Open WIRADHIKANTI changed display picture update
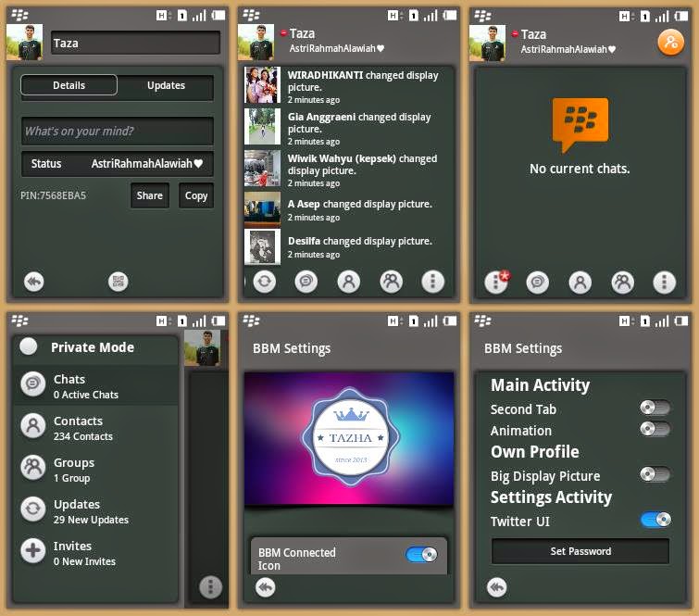This screenshot has height=616, width=699. click(x=349, y=86)
